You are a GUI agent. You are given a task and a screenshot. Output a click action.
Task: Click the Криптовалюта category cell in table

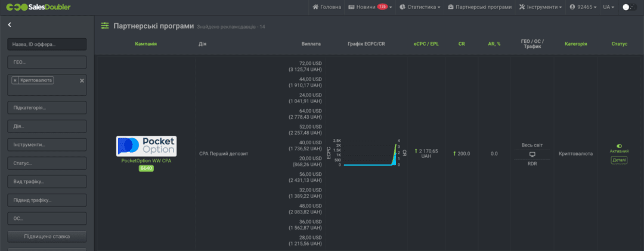point(576,154)
